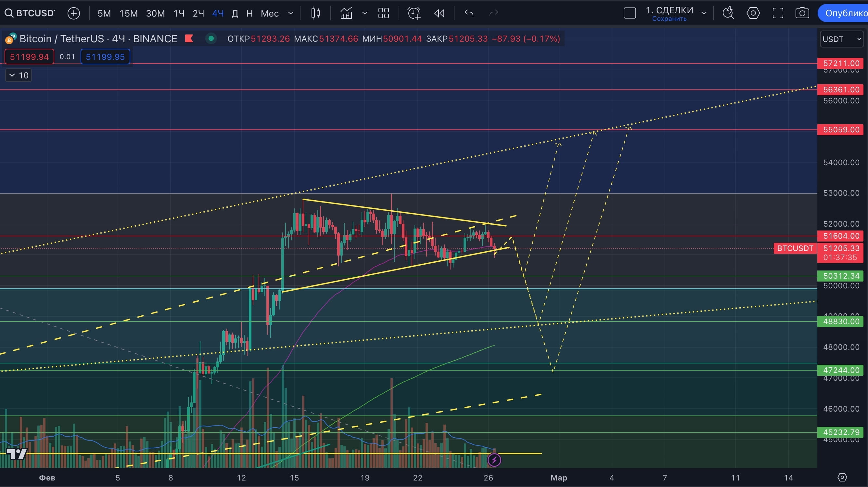Enter fullscreen mode with the brackets icon
Viewport: 868px width, 487px height.
point(778,13)
